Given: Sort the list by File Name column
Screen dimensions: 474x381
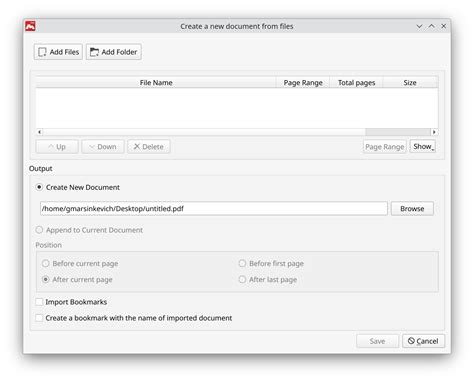Looking at the screenshot, I should pyautogui.click(x=156, y=82).
